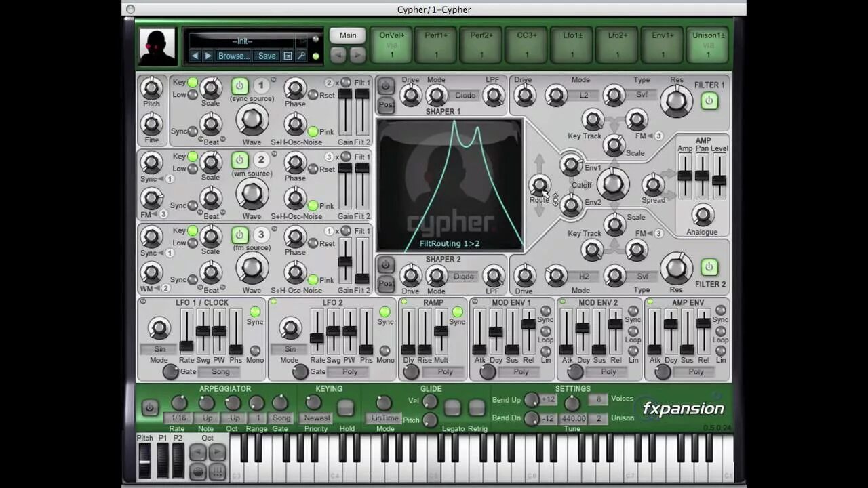The image size is (868, 488).
Task: Adjust the filter Spread knob
Action: pos(653,184)
